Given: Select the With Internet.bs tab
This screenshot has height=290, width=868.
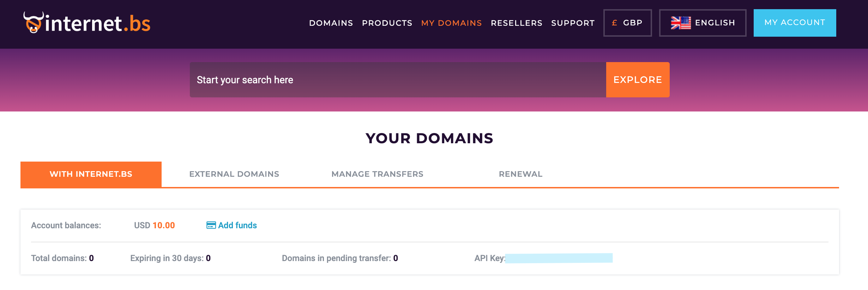Looking at the screenshot, I should coord(91,174).
